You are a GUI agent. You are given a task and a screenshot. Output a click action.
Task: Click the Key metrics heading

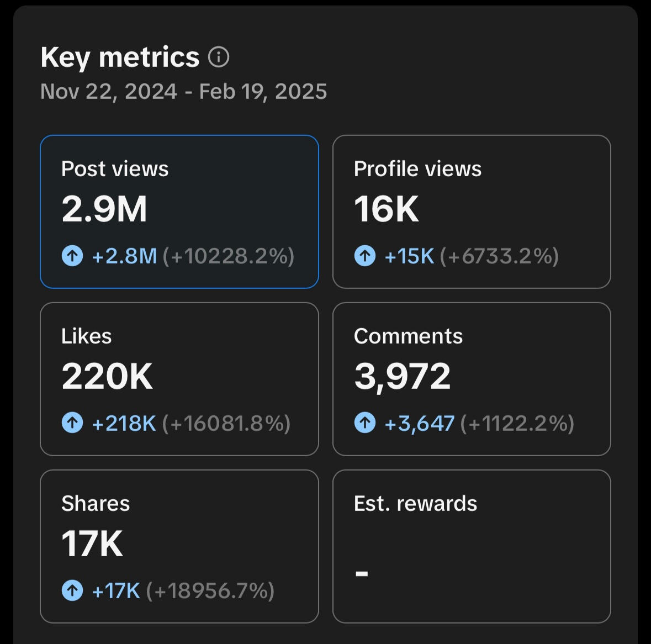[x=120, y=57]
